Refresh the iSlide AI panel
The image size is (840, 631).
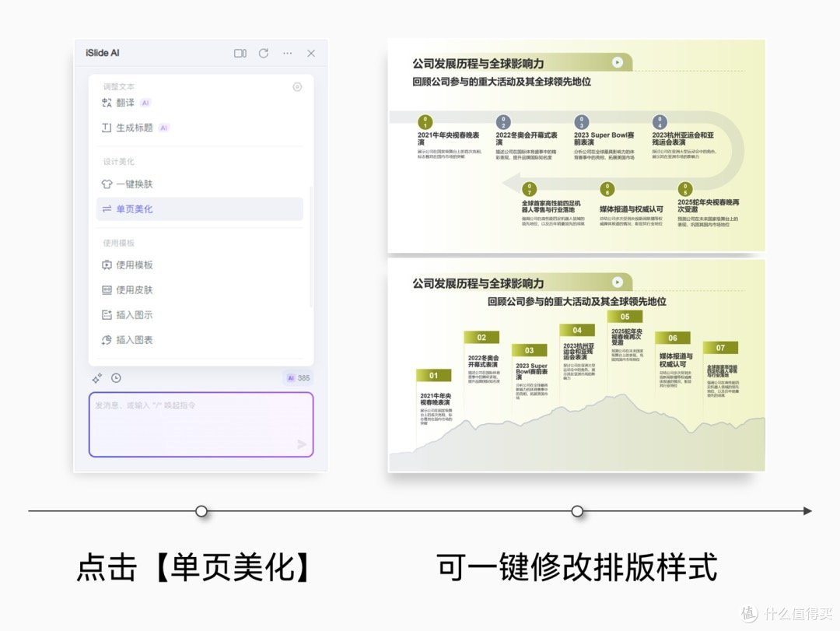(x=264, y=53)
